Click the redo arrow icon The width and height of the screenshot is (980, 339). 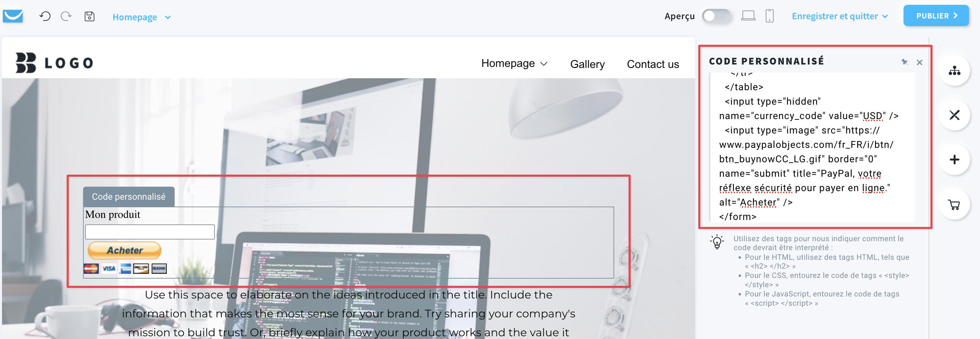66,16
